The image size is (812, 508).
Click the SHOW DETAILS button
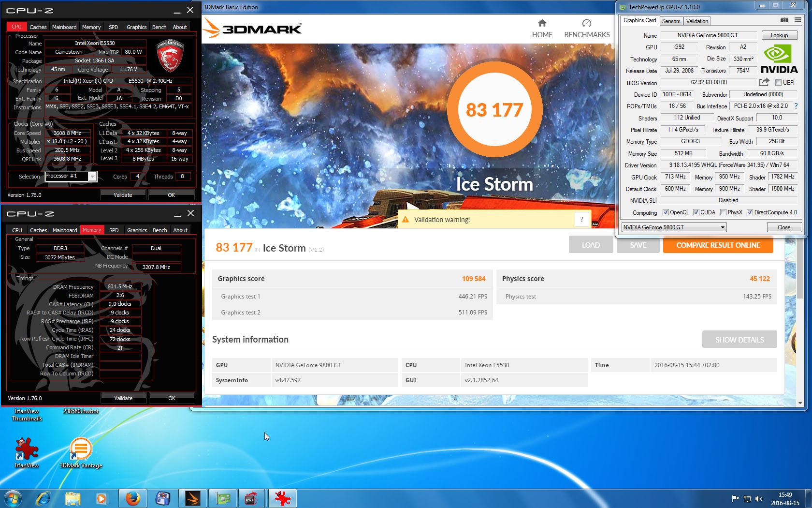point(739,340)
